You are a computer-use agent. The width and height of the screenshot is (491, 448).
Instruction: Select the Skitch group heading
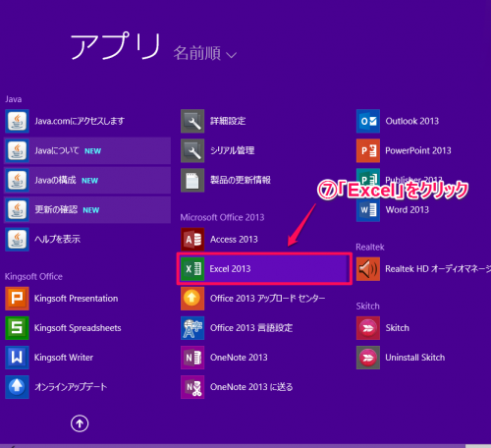368,306
